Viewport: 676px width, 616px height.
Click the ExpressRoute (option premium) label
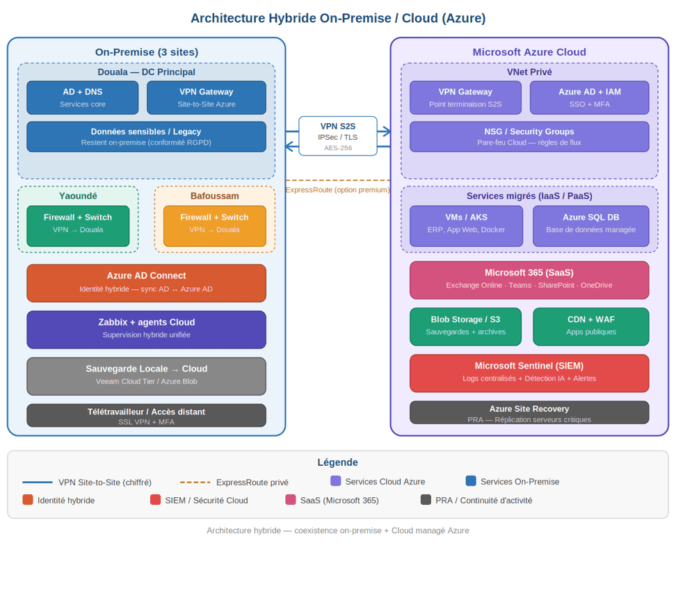pos(337,190)
